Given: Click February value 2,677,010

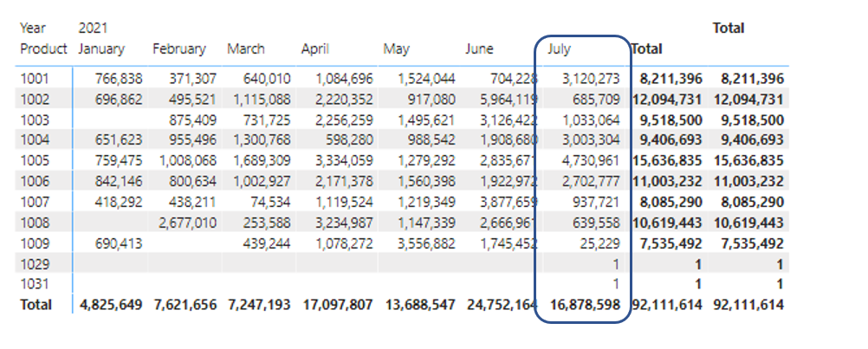Looking at the screenshot, I should [188, 223].
